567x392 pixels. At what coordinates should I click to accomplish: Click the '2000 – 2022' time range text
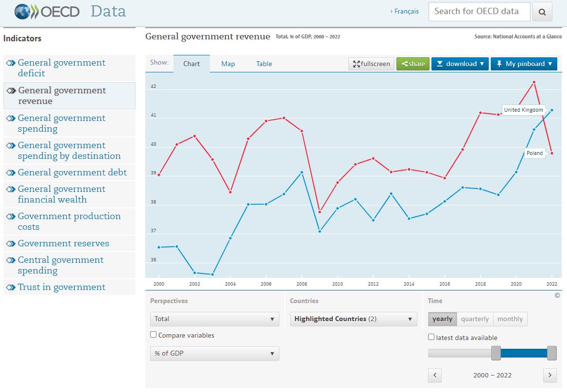(492, 375)
